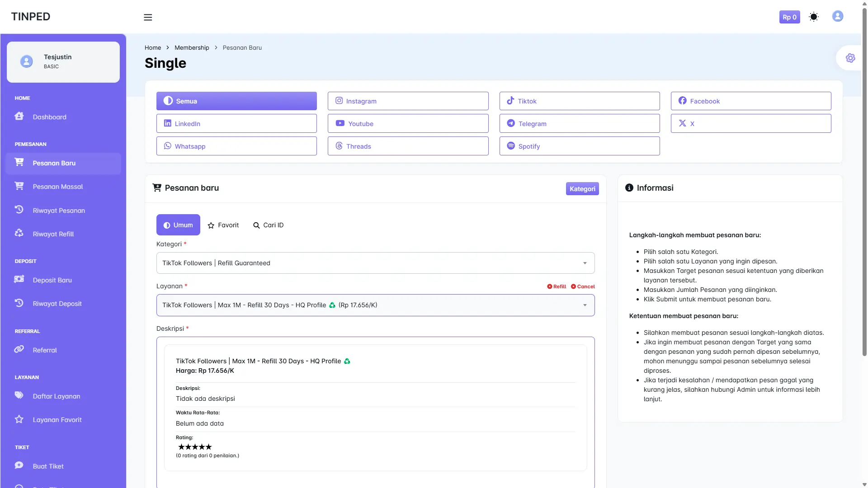The image size is (868, 488).
Task: Open Layanan Favorit star item
Action: coord(57,420)
